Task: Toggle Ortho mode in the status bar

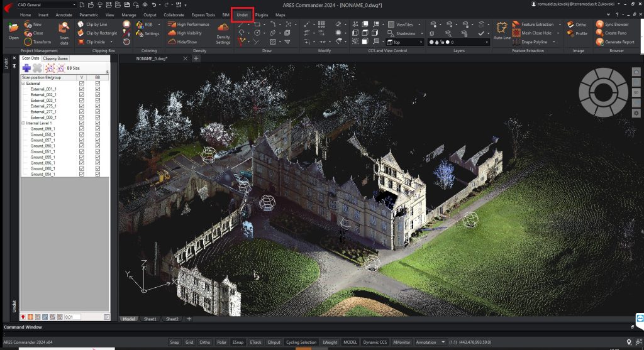Action: [x=204, y=342]
